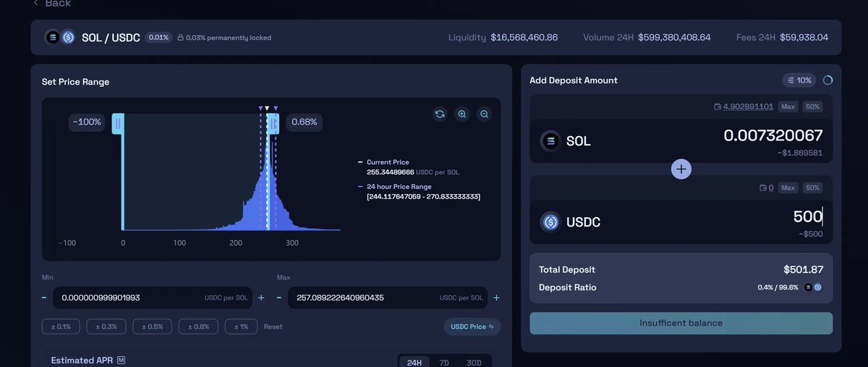Select the 7D APR tab
Viewport: 868px width, 367px height.
[x=444, y=362]
